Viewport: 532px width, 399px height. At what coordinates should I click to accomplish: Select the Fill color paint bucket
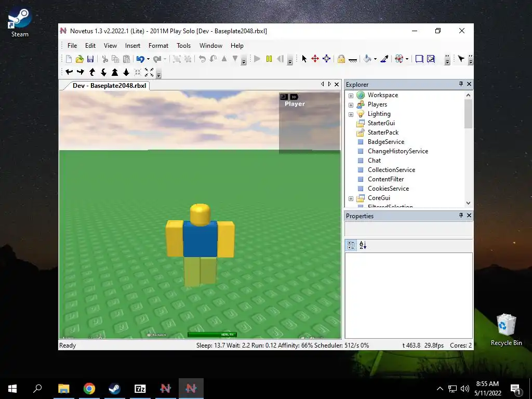tap(367, 59)
